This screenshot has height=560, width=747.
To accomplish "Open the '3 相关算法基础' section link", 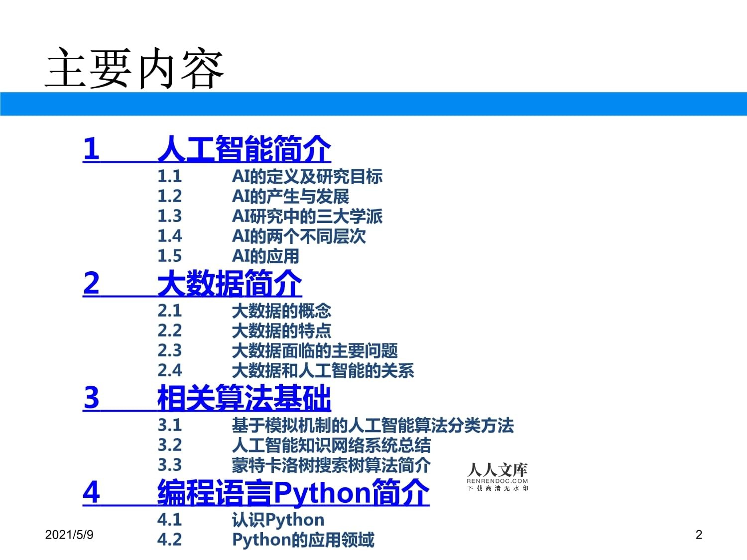I will tap(207, 398).
